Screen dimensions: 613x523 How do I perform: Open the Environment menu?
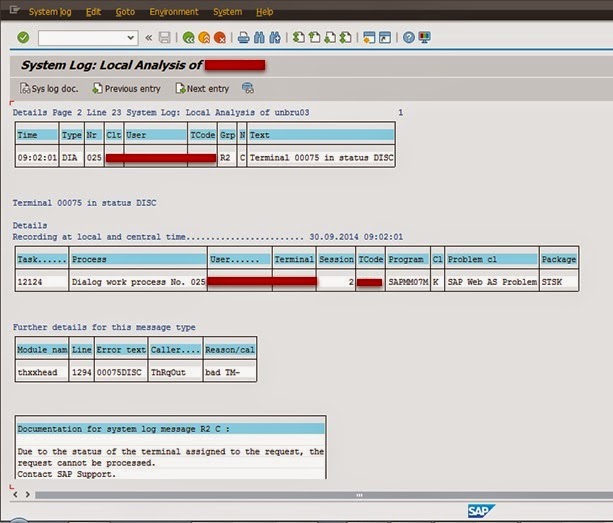pos(174,12)
